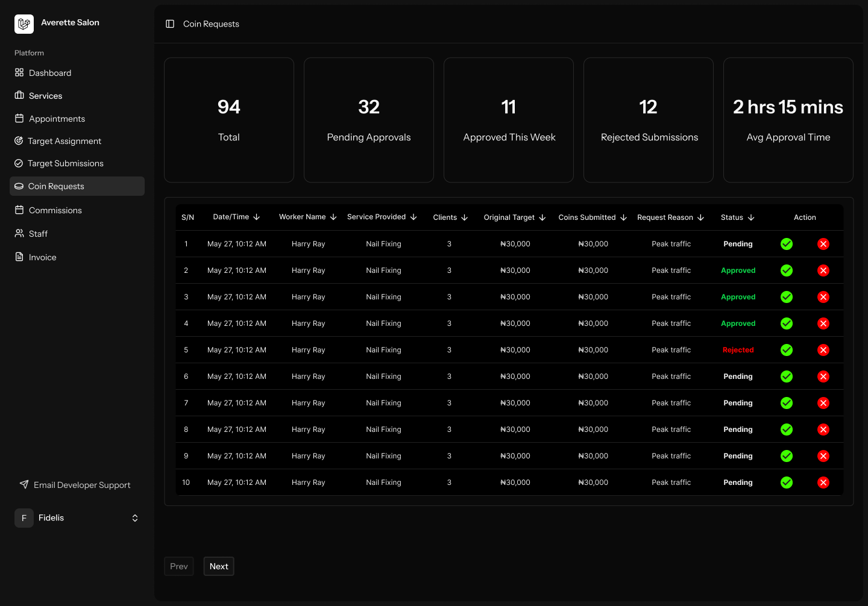The image size is (868, 606).
Task: Reject the row 3 coin request
Action: tap(823, 297)
